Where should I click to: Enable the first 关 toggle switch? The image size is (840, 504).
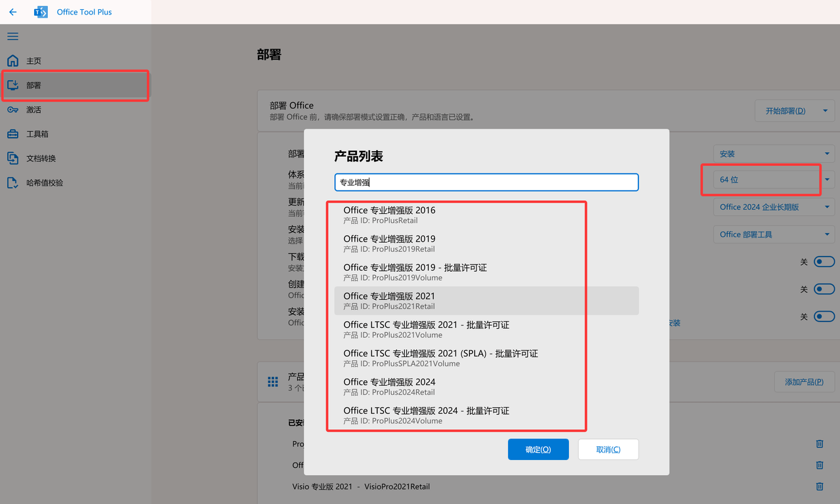824,261
